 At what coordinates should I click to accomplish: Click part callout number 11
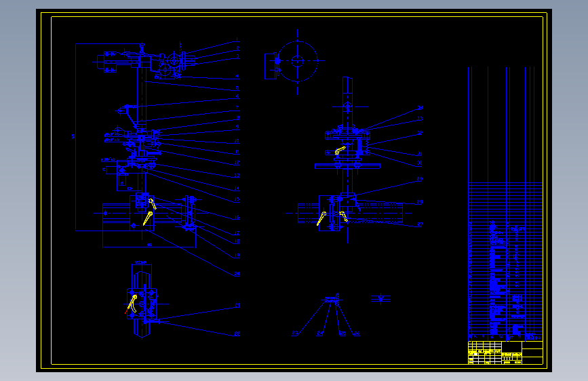pyautogui.click(x=237, y=152)
